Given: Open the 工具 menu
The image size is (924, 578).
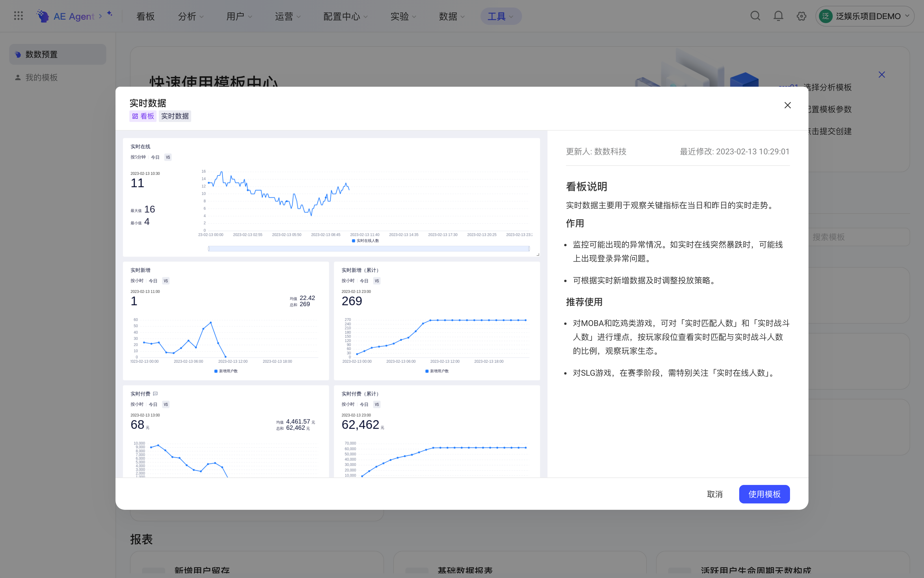Looking at the screenshot, I should [x=501, y=16].
